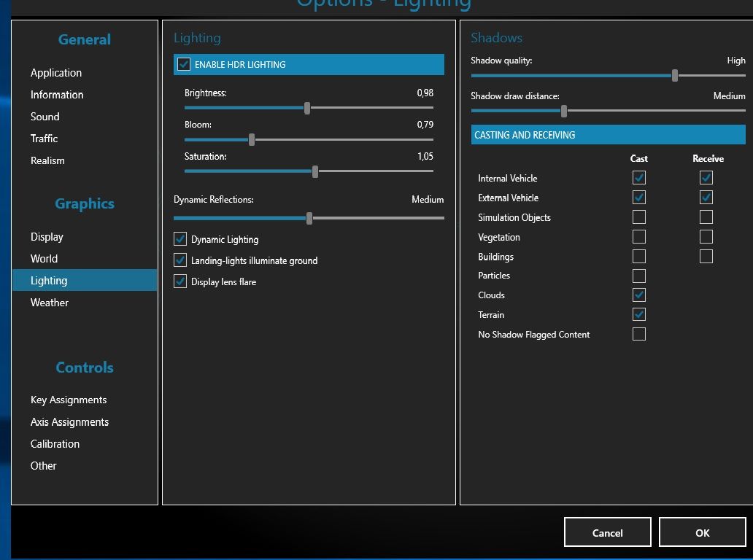753x560 pixels.
Task: Switch to World graphics settings
Action: tap(45, 259)
